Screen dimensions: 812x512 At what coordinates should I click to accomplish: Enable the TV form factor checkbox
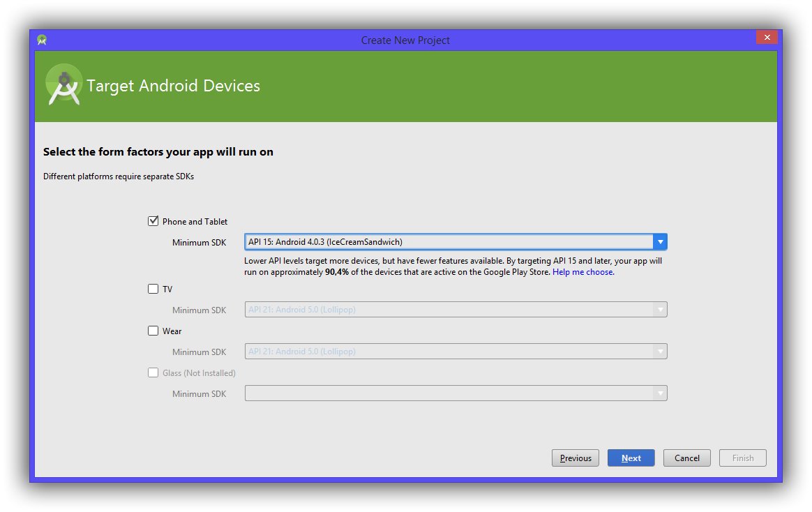tap(153, 289)
